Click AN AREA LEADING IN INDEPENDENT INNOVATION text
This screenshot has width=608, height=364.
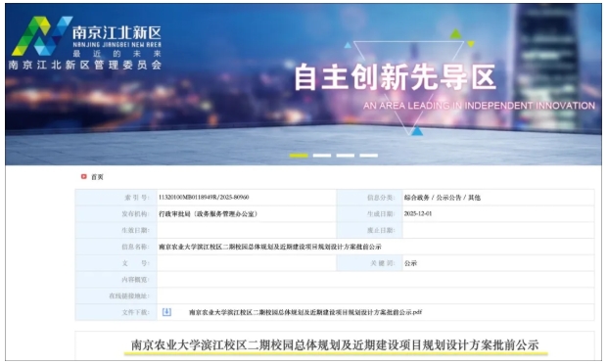coord(479,106)
